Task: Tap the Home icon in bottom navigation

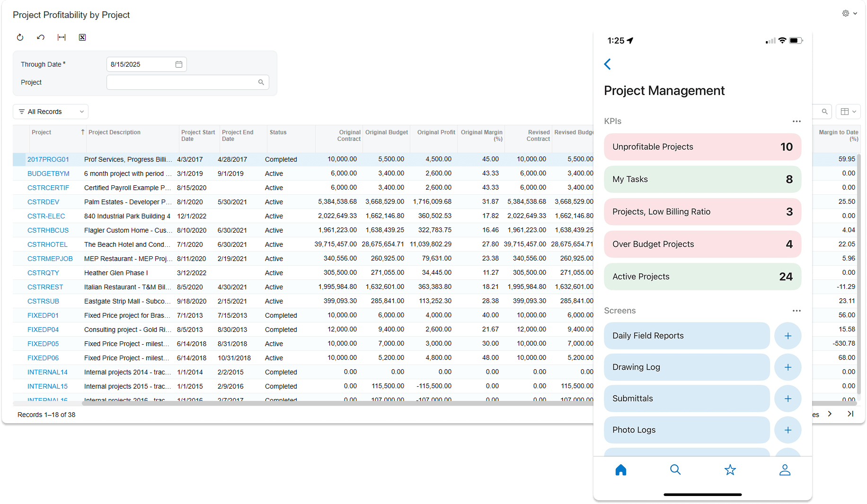Action: pos(620,469)
